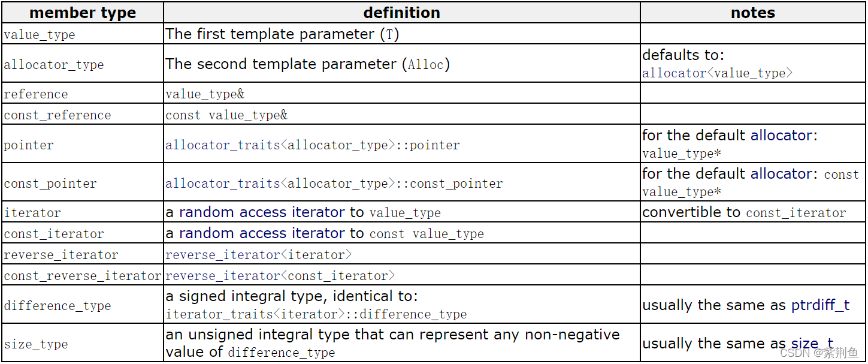Click 'random access iterator' link in iterator row

tap(262, 212)
